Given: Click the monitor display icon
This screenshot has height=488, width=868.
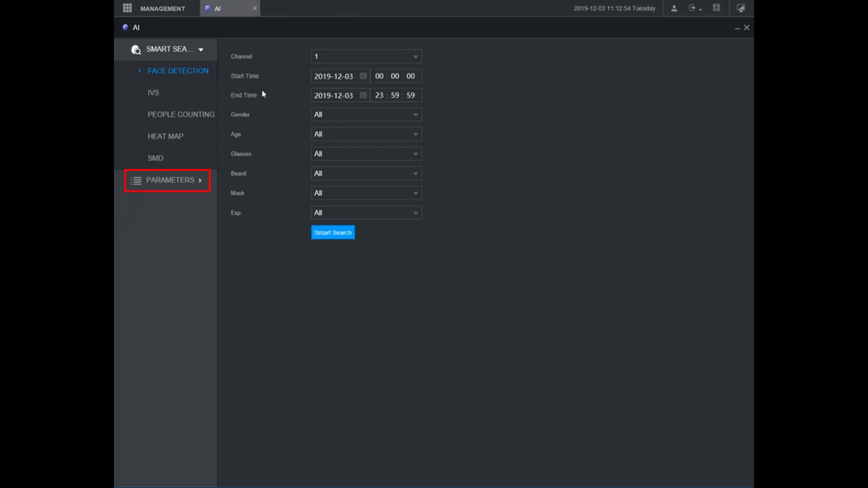Looking at the screenshot, I should [x=741, y=8].
